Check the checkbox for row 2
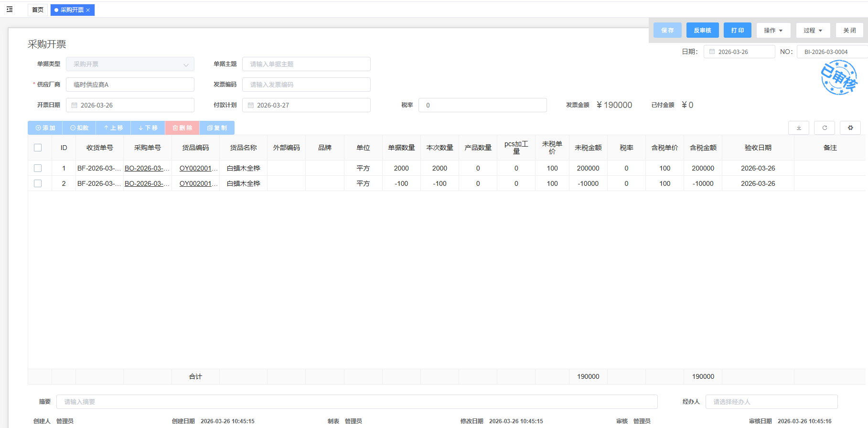 (38, 183)
